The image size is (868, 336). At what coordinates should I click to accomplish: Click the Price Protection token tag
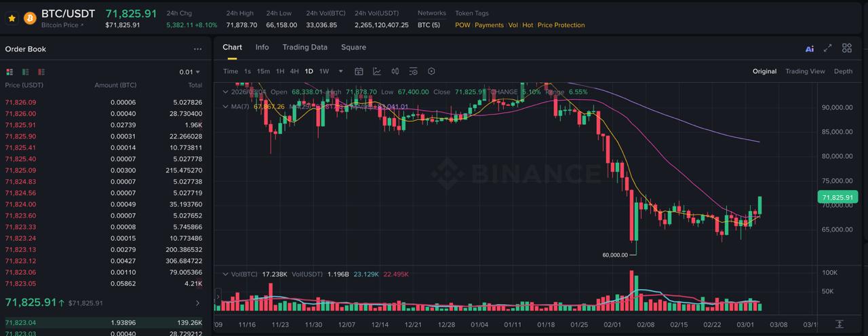pyautogui.click(x=561, y=25)
